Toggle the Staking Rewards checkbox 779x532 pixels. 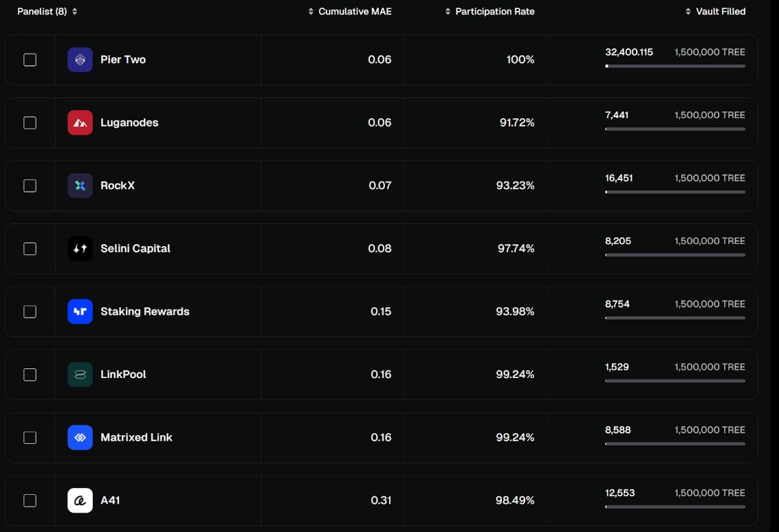(x=30, y=311)
